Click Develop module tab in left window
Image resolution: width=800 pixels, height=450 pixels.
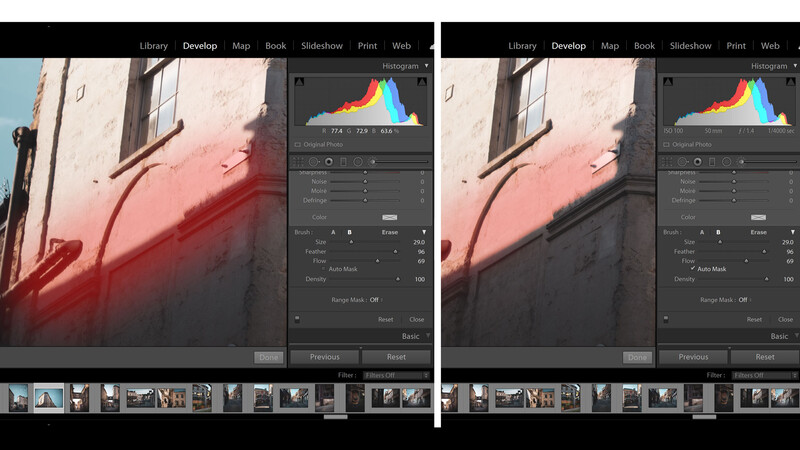tap(200, 45)
